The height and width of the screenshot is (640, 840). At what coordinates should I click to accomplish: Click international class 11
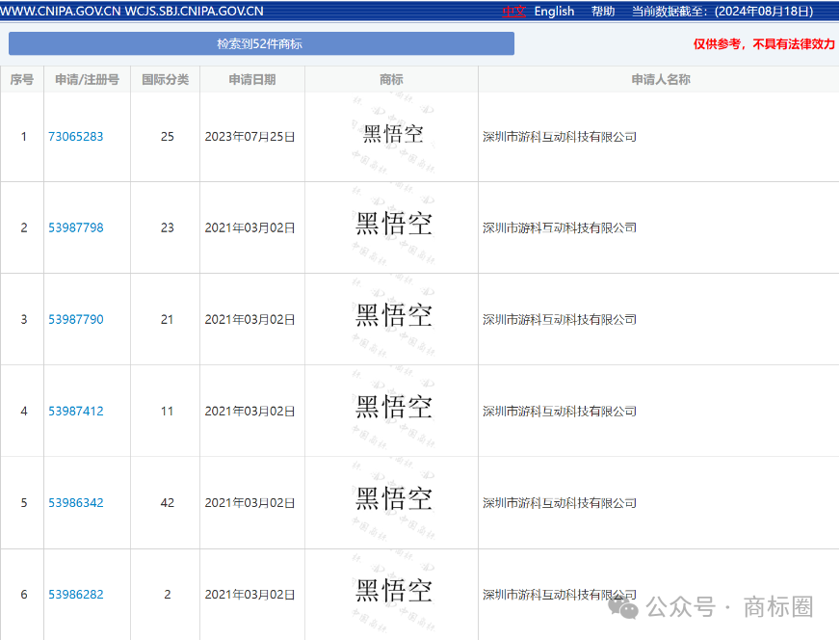[x=168, y=412]
